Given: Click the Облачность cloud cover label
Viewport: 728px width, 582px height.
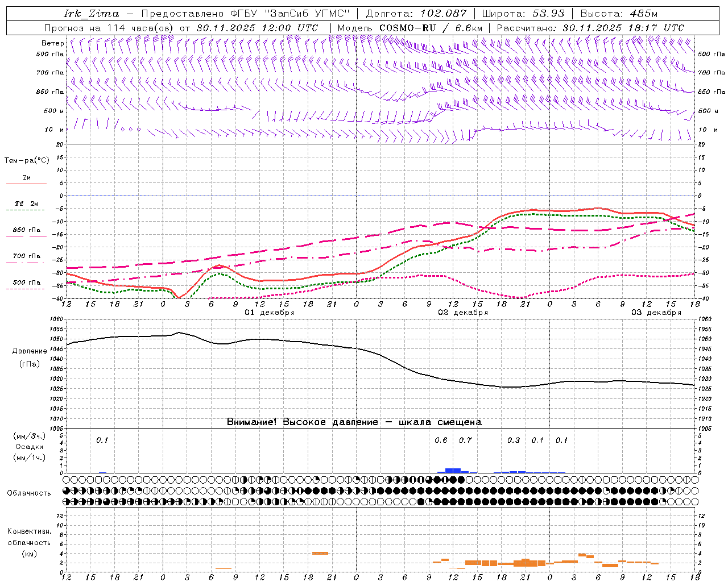Looking at the screenshot, I should click(29, 493).
